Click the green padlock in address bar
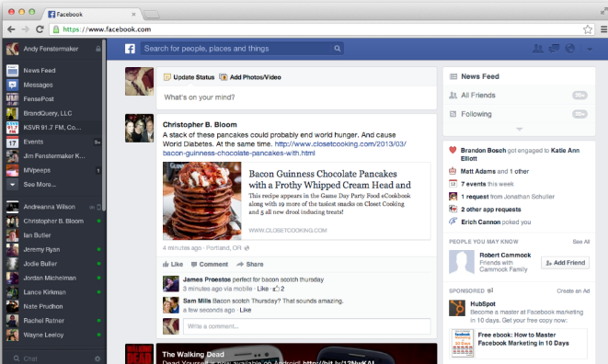Viewport: 608px width, 364px height. (56, 29)
